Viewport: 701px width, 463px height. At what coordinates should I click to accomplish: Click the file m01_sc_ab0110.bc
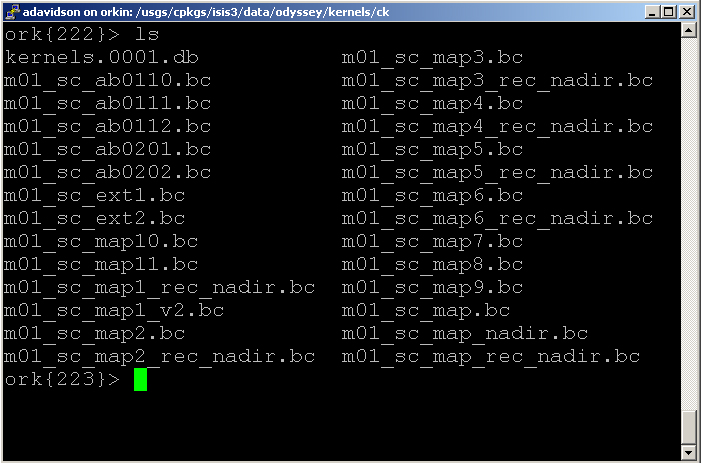[108, 80]
